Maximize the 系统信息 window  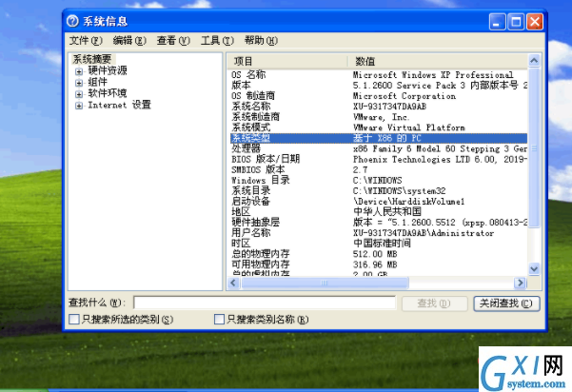pos(516,22)
